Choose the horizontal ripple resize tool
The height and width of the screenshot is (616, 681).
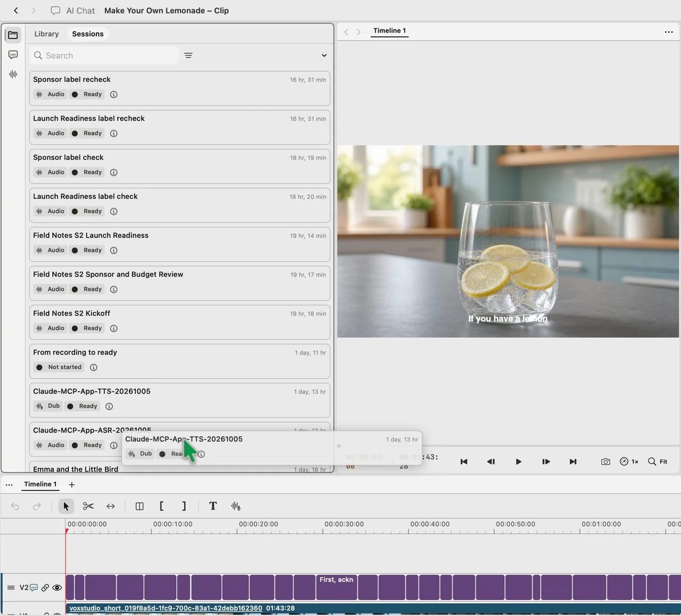tap(111, 506)
